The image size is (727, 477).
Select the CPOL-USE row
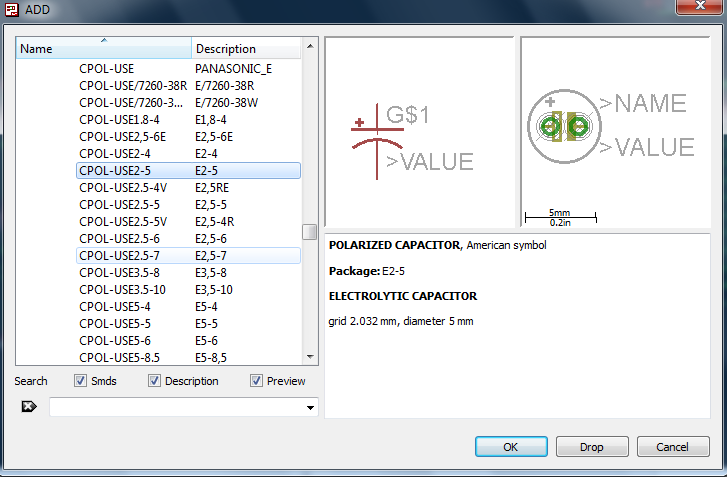188,69
